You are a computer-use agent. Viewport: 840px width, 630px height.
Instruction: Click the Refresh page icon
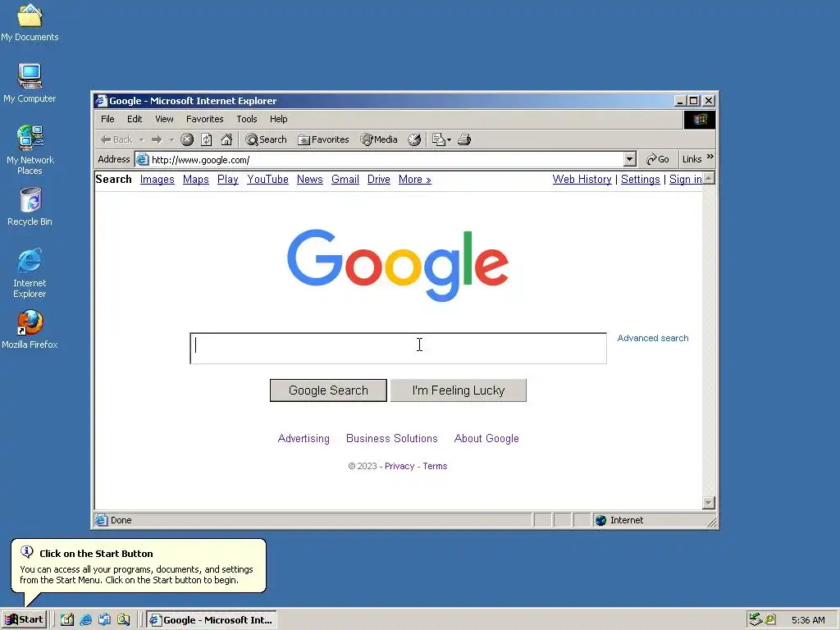(206, 139)
